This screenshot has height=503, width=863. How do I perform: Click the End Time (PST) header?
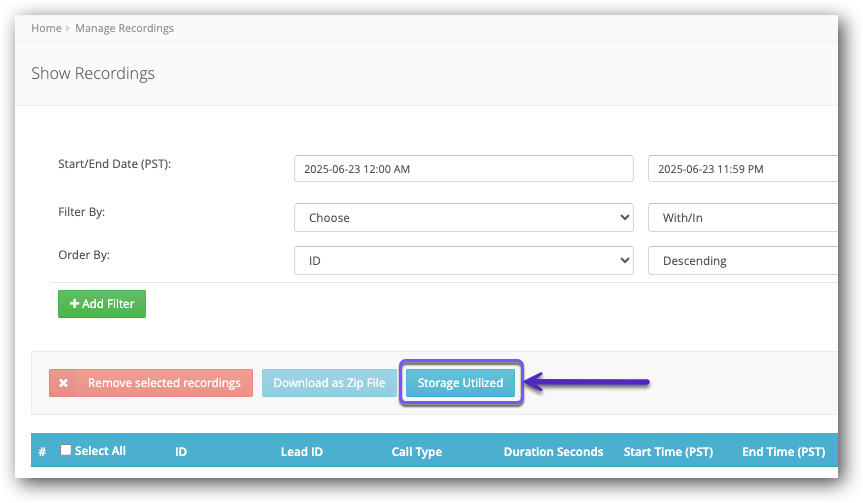784,452
